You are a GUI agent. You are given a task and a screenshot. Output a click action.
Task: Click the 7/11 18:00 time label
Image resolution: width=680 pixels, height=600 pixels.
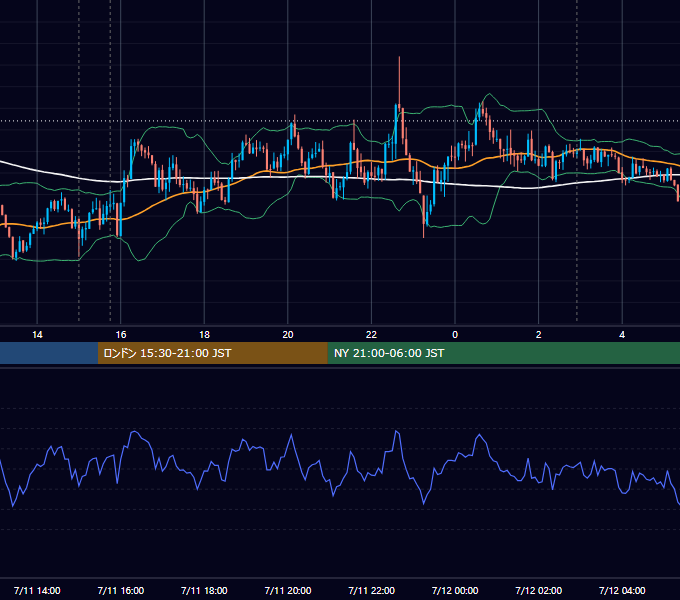pos(204,590)
